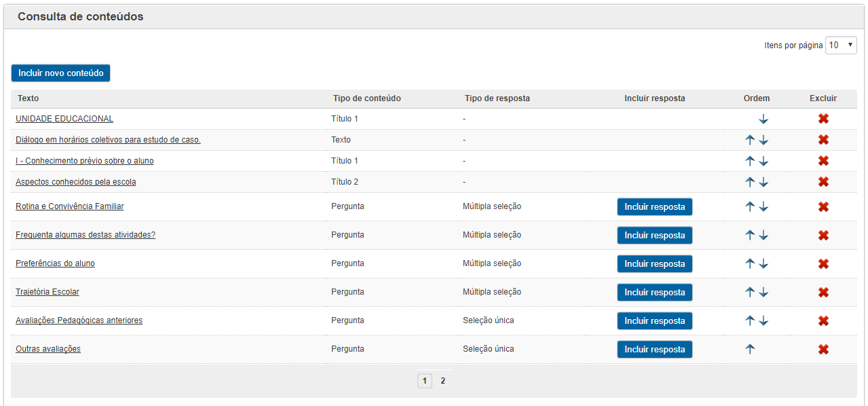This screenshot has height=406, width=868.
Task: Click the 'Incluir resposta' column header
Action: (655, 98)
